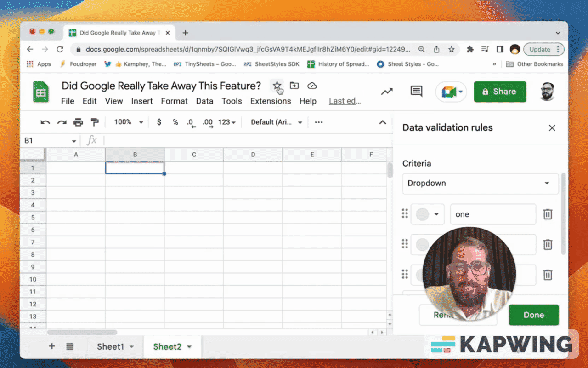Open the Apps bookmark shortcut
The width and height of the screenshot is (588, 368).
(39, 64)
